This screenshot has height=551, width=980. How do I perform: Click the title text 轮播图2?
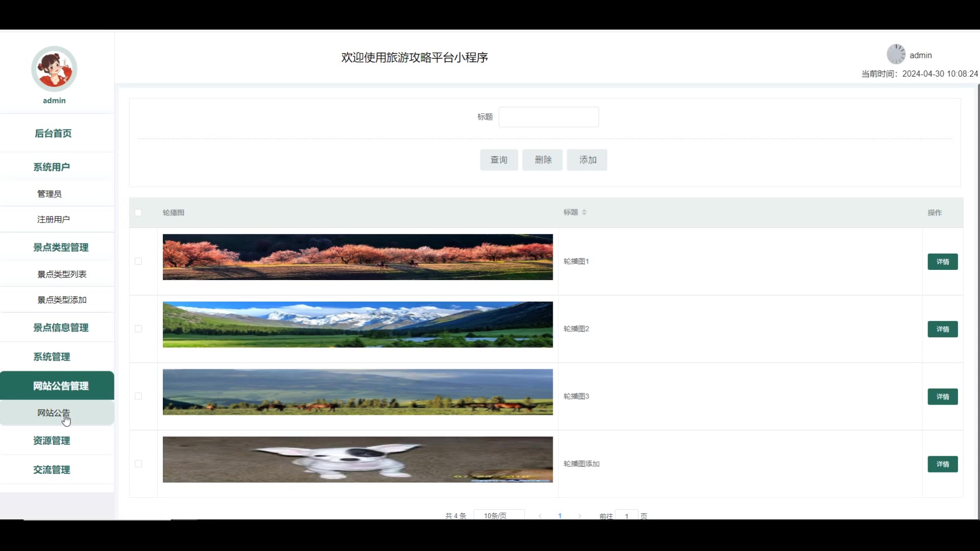tap(576, 329)
